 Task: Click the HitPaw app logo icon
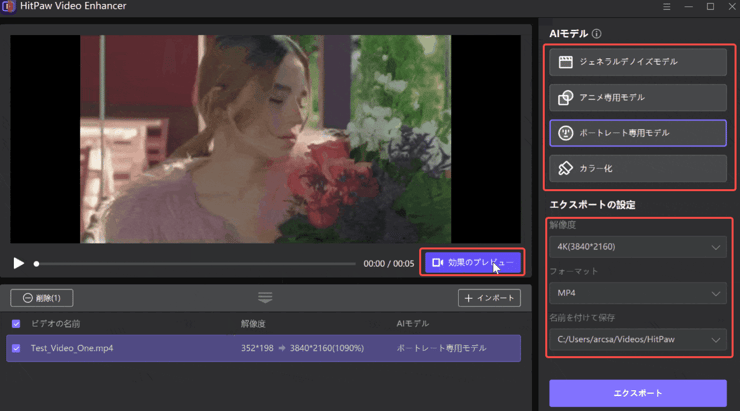tap(8, 7)
